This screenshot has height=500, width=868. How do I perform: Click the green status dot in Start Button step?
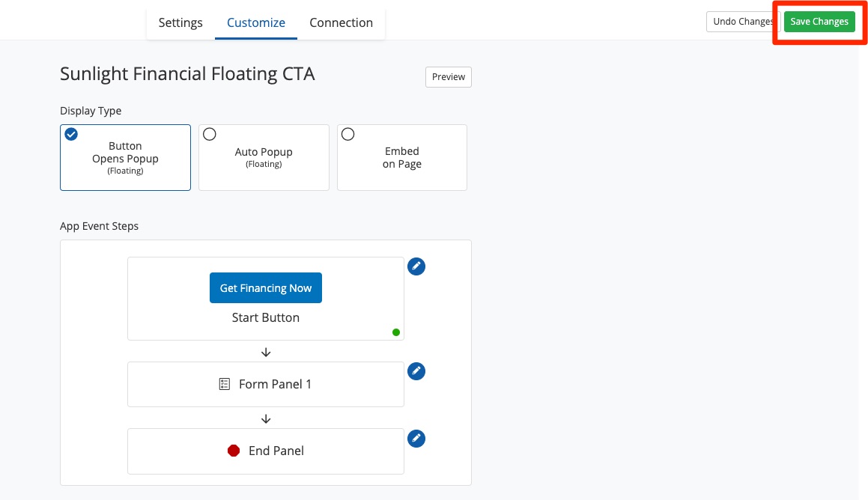click(x=396, y=332)
